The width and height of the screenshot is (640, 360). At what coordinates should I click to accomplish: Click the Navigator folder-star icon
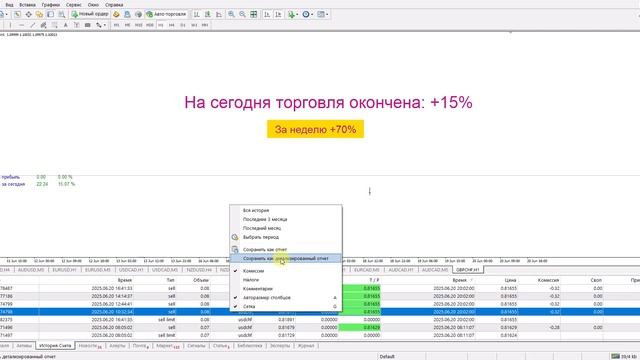[39, 14]
